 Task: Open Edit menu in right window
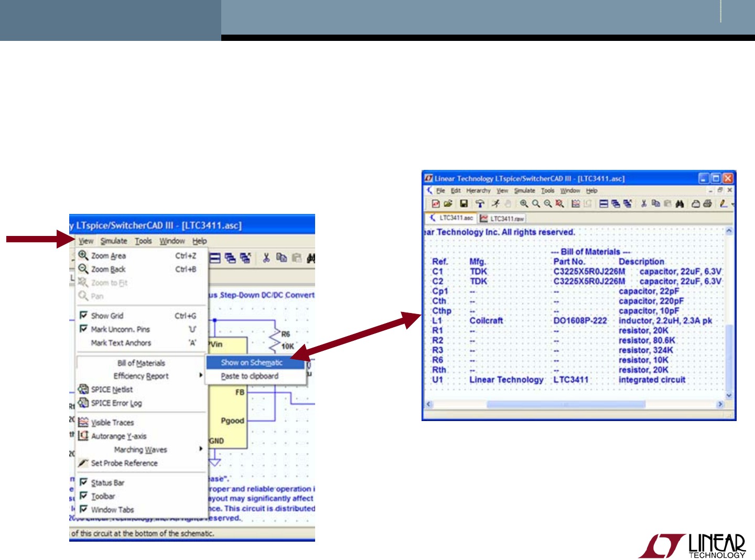tap(456, 191)
